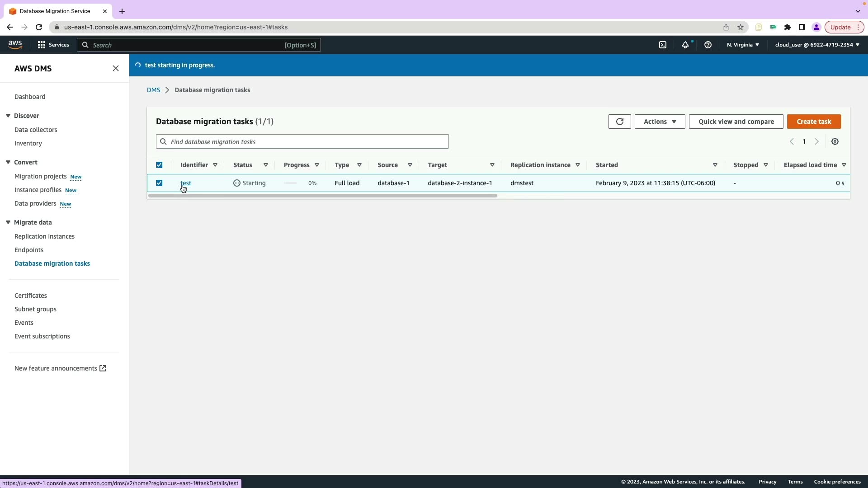868x488 pixels.
Task: Uncheck the test task row checkbox
Action: [x=159, y=183]
